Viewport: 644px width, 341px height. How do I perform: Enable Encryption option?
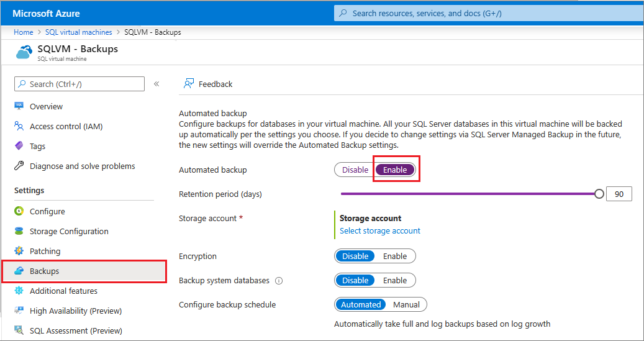[x=395, y=256]
